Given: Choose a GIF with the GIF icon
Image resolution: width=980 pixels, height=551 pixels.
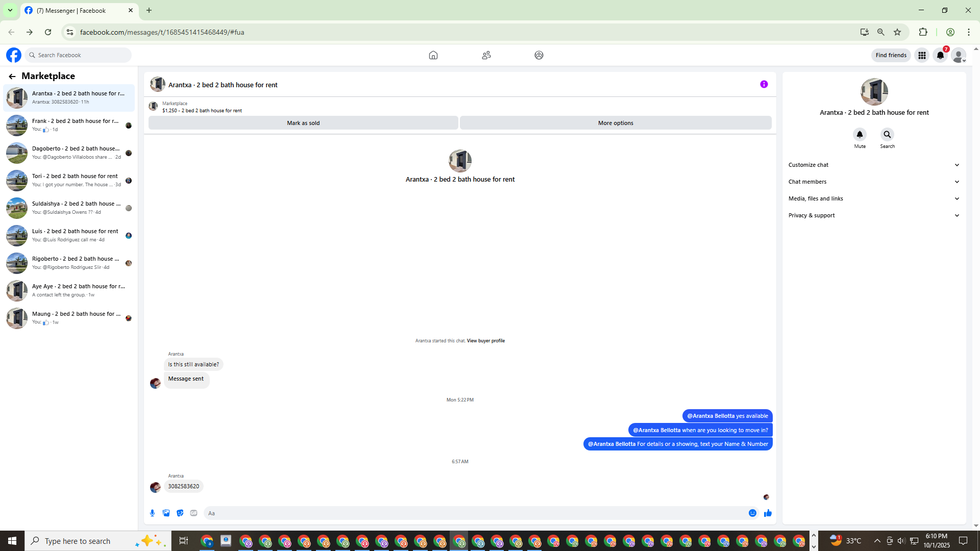Looking at the screenshot, I should [194, 513].
